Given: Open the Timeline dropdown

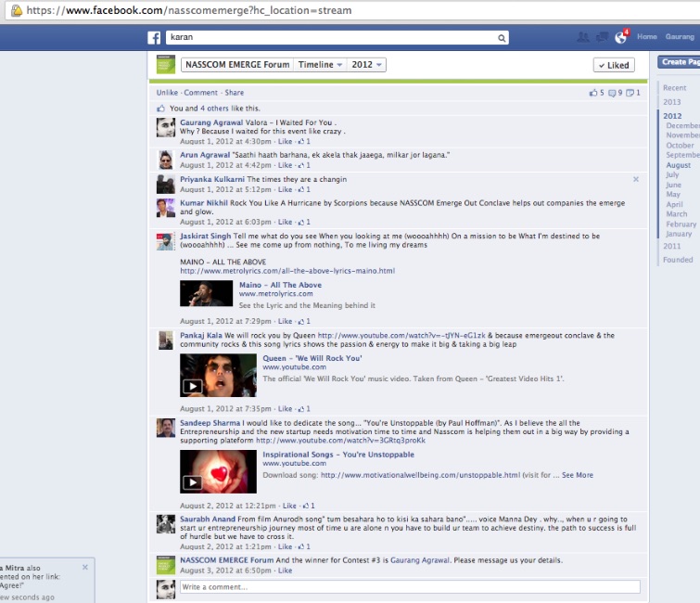Looking at the screenshot, I should click(x=320, y=65).
